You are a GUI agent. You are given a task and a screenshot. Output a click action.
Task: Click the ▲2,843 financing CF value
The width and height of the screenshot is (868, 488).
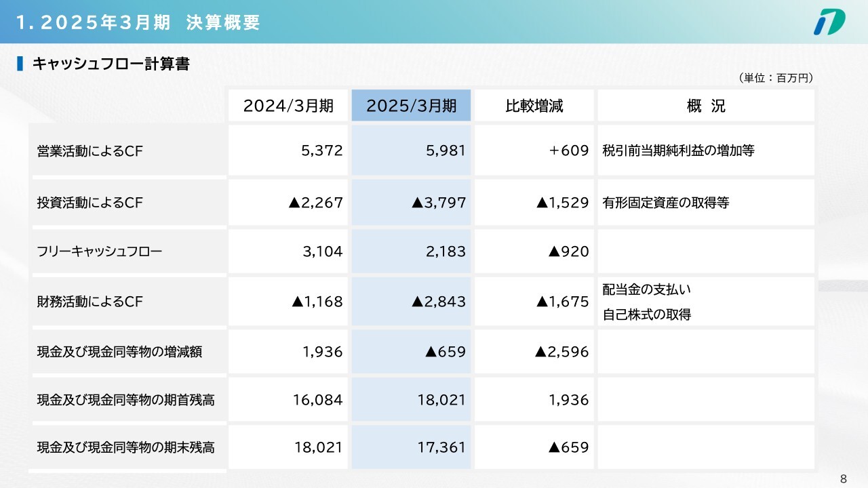coord(439,302)
